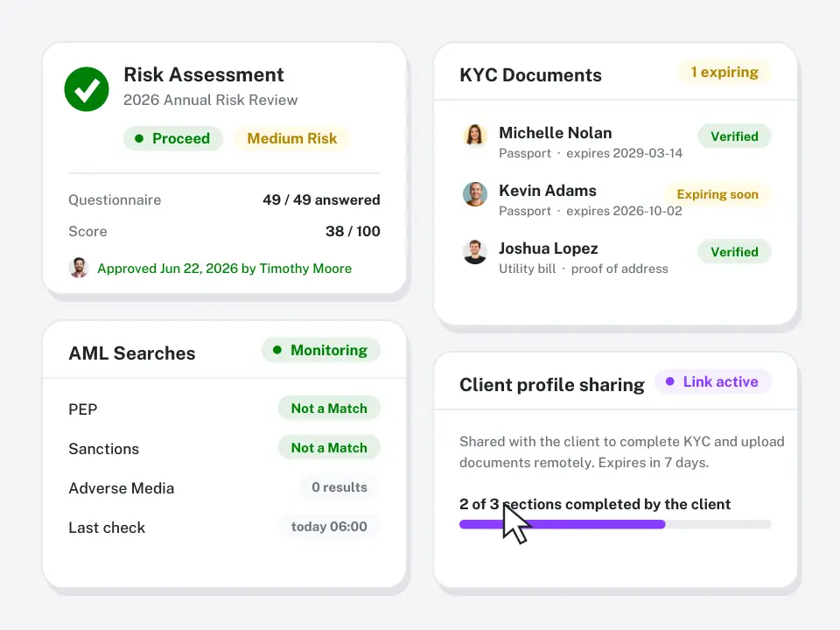Click the Risk Assessment heading

click(x=204, y=74)
